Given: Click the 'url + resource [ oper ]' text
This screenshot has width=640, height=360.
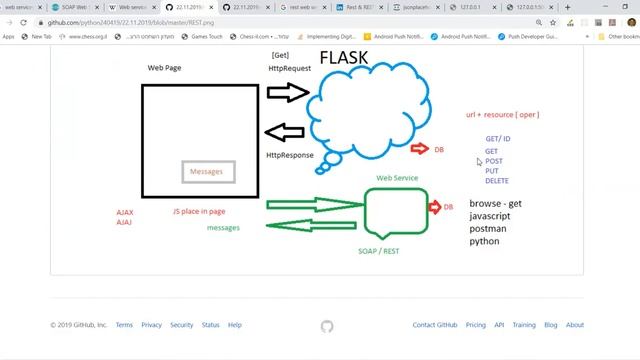Looking at the screenshot, I should click(502, 115).
